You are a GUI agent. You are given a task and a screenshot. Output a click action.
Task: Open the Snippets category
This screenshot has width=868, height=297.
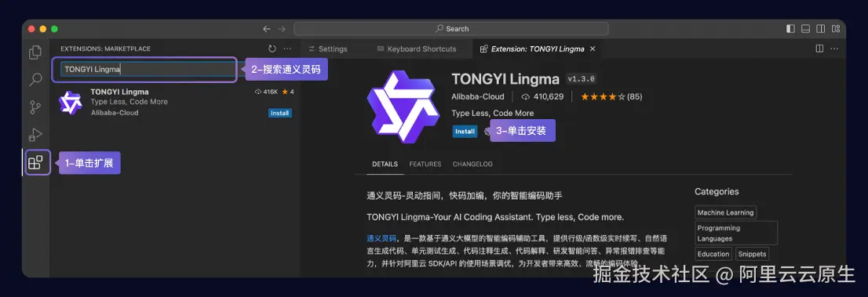click(752, 254)
